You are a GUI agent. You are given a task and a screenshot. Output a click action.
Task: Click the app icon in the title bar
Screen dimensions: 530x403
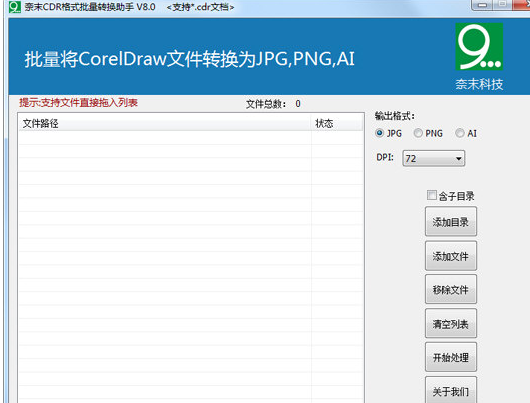(x=15, y=7)
